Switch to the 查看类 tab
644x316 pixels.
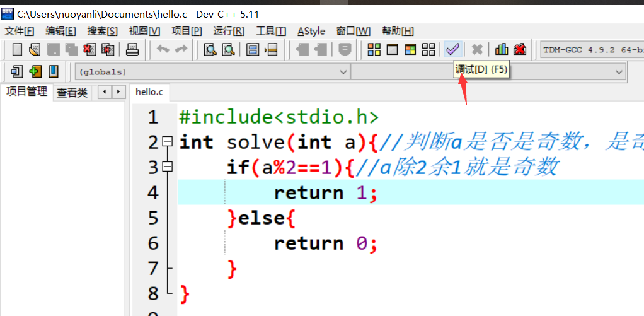pyautogui.click(x=72, y=93)
